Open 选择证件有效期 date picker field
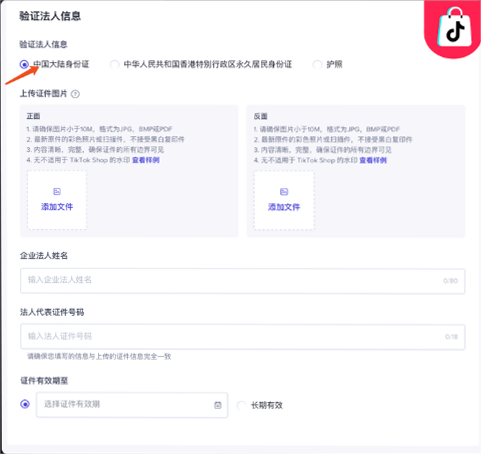Viewport: 481px width, 454px height. (x=132, y=405)
